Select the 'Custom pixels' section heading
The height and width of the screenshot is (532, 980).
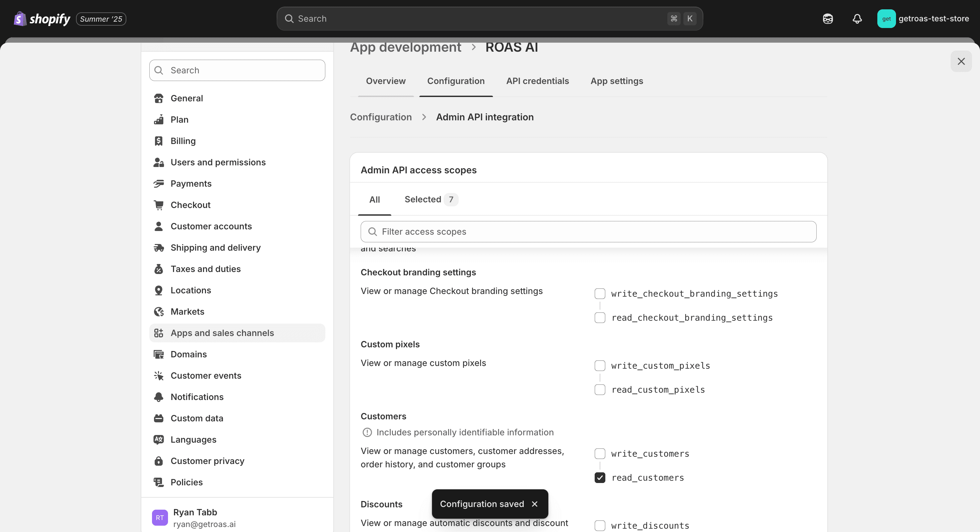point(390,344)
